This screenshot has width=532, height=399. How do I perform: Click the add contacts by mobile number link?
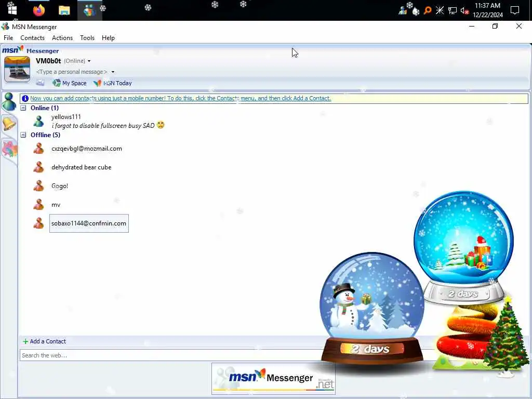pyautogui.click(x=180, y=98)
